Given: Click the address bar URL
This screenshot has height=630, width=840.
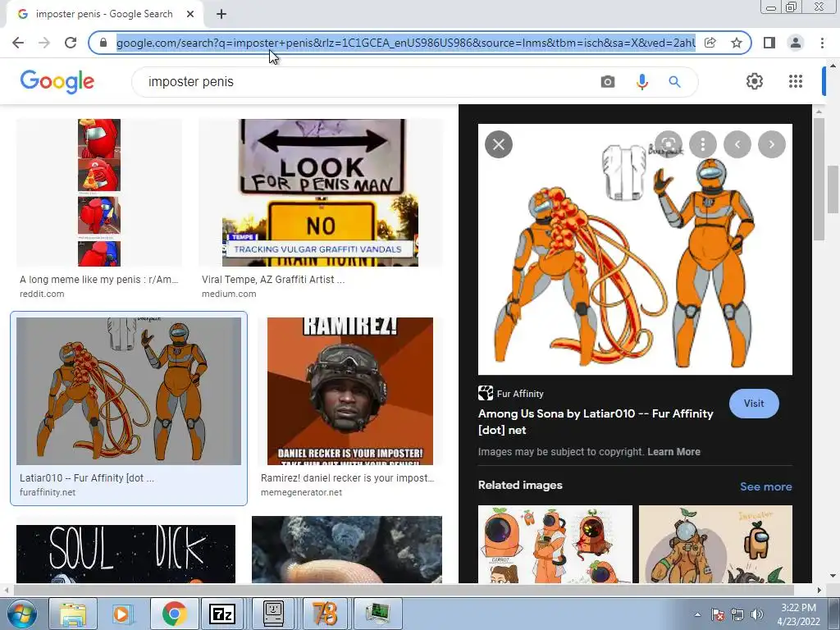Looking at the screenshot, I should pyautogui.click(x=405, y=43).
